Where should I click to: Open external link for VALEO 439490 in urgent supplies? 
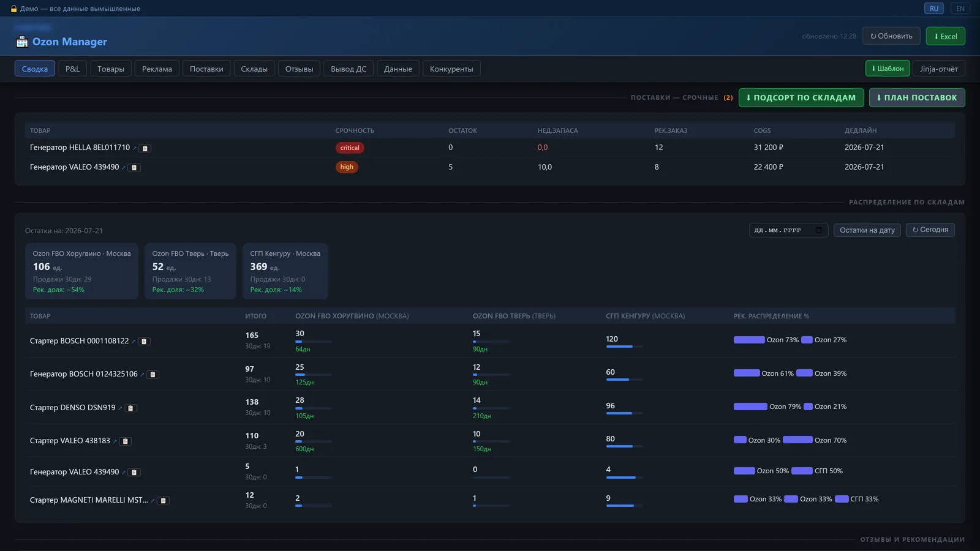[124, 168]
